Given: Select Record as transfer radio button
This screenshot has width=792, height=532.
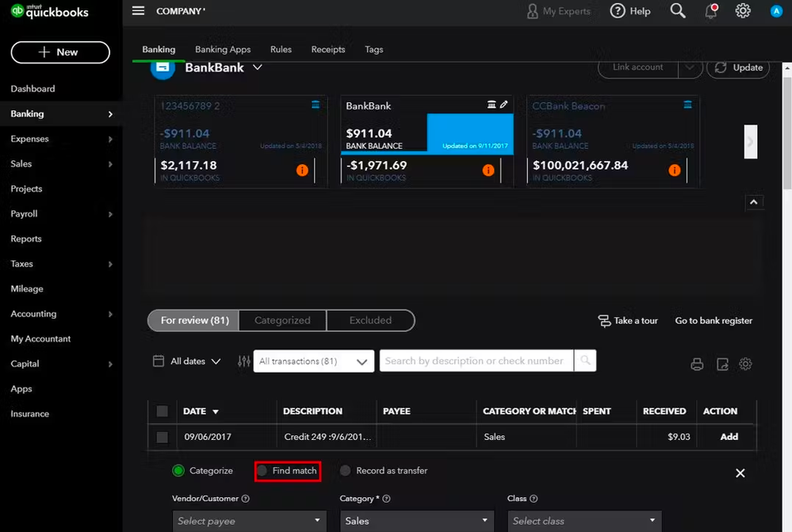Looking at the screenshot, I should pos(346,471).
